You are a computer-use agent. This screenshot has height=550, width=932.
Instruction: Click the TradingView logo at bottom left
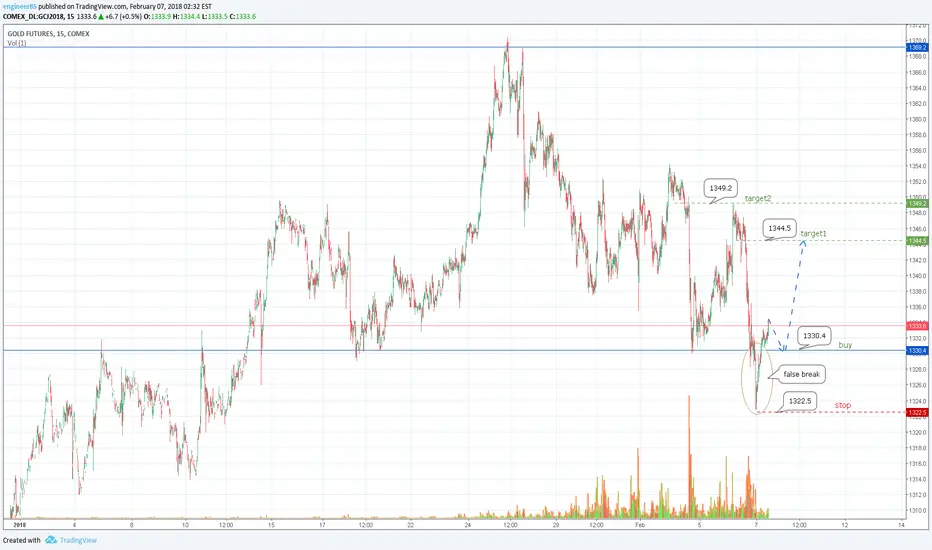[x=71, y=540]
